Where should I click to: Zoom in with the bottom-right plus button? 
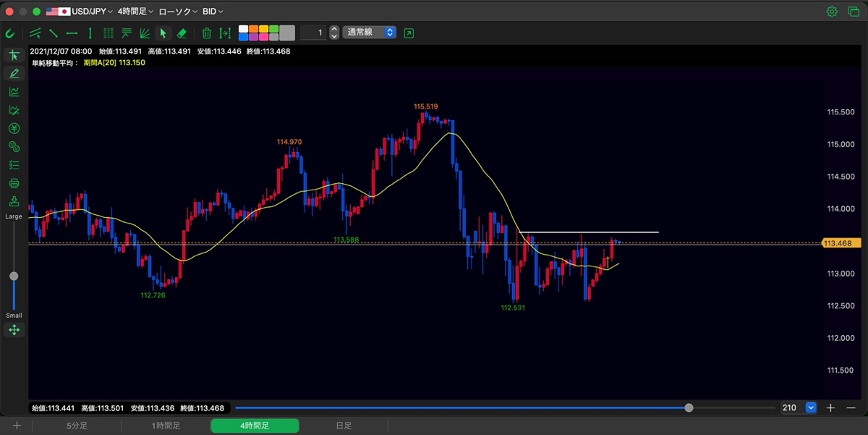831,407
